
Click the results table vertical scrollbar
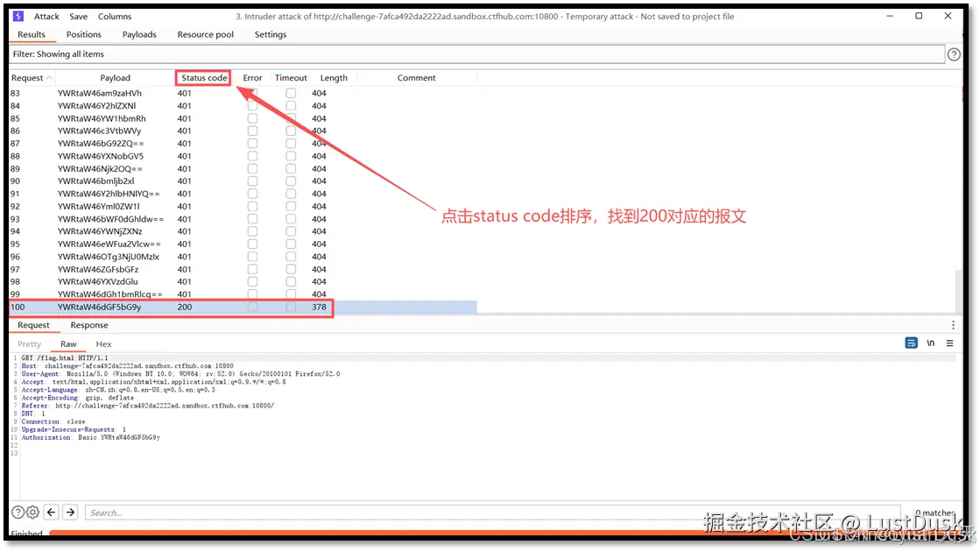[x=958, y=291]
